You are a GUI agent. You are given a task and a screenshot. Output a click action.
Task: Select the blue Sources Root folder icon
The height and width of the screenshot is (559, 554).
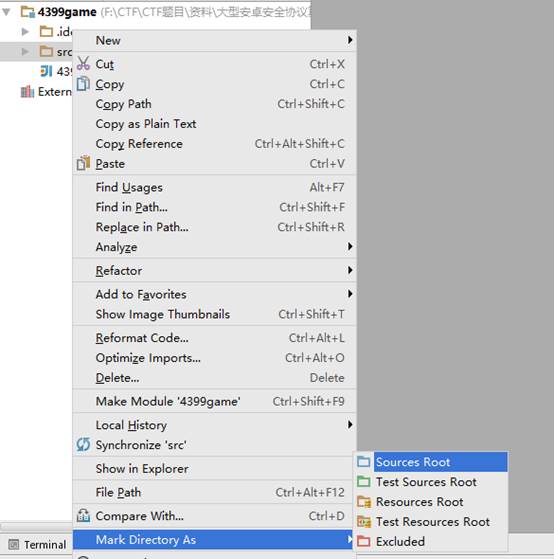coord(364,462)
